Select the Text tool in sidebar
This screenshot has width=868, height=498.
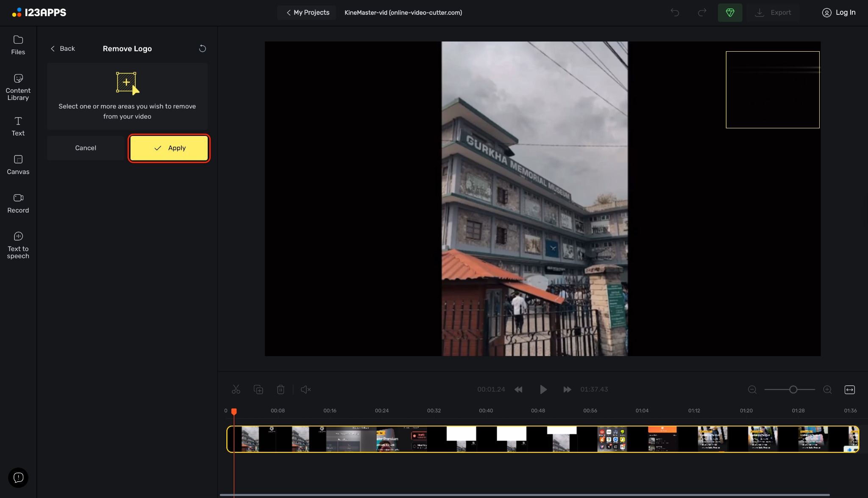point(18,126)
